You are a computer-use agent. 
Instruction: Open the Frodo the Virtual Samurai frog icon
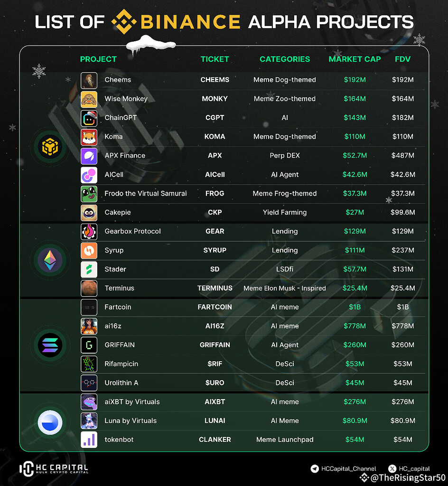[89, 194]
